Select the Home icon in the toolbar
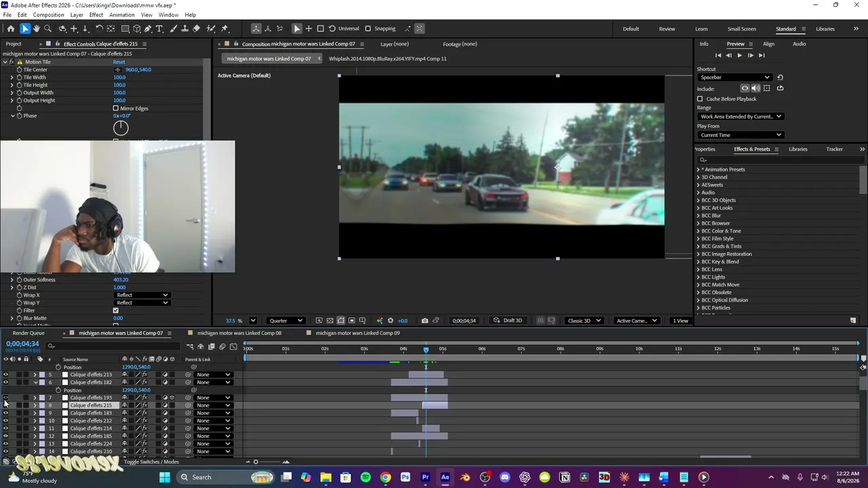 coord(11,28)
